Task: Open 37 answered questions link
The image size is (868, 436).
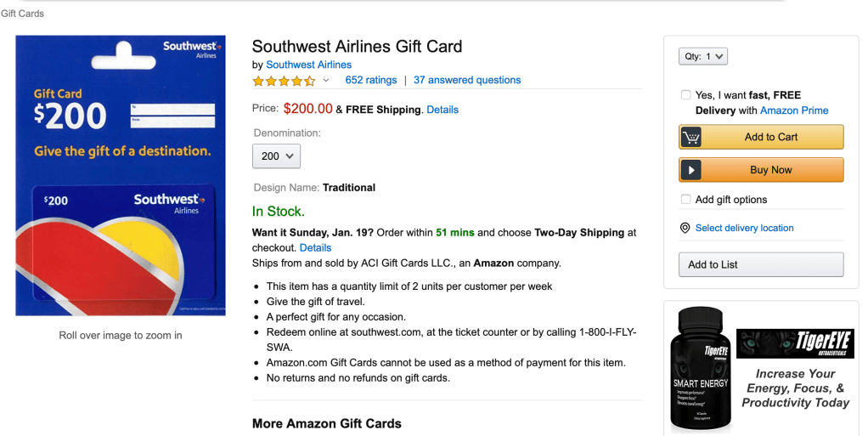Action: [x=467, y=80]
